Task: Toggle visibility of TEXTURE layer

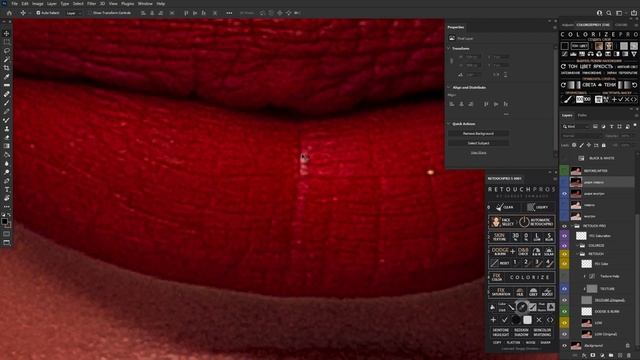Action: (564, 289)
